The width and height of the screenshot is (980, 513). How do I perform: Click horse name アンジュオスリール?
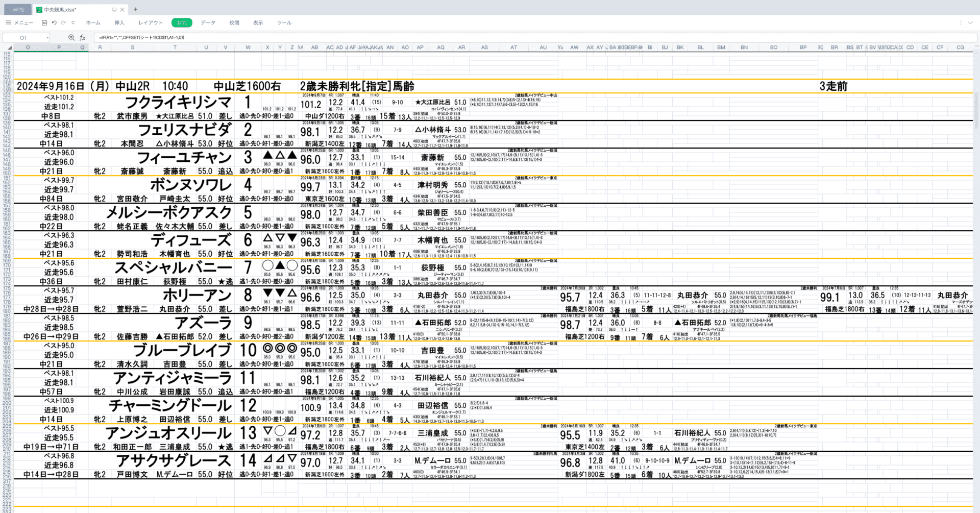[x=169, y=433]
